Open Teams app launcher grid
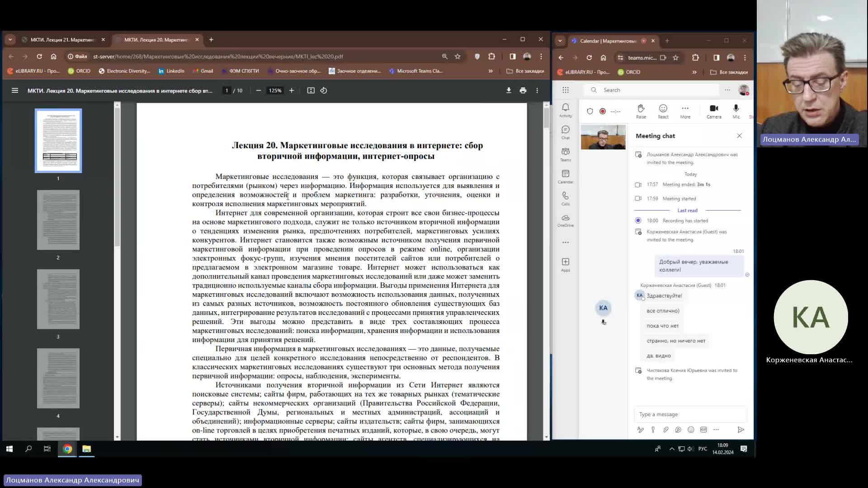868x488 pixels. pyautogui.click(x=566, y=90)
